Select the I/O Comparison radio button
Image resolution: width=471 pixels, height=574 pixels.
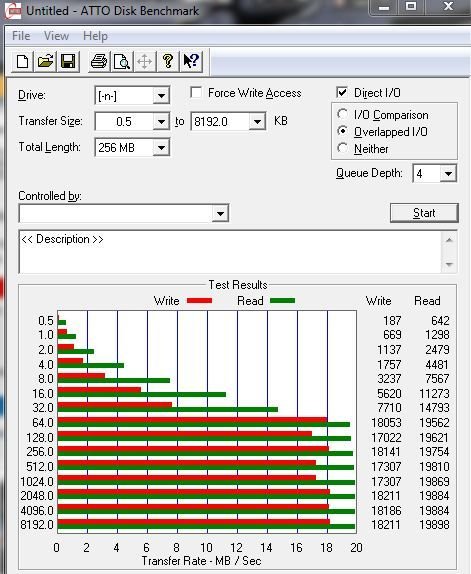[342, 114]
